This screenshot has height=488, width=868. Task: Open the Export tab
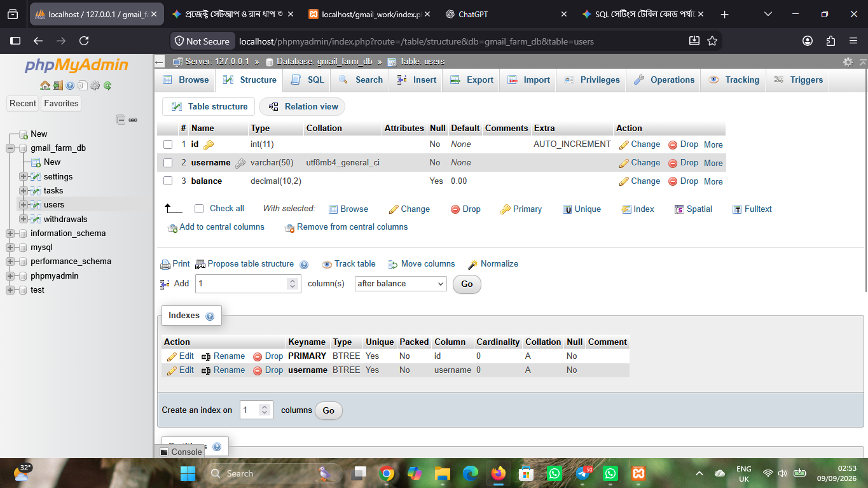pyautogui.click(x=471, y=80)
